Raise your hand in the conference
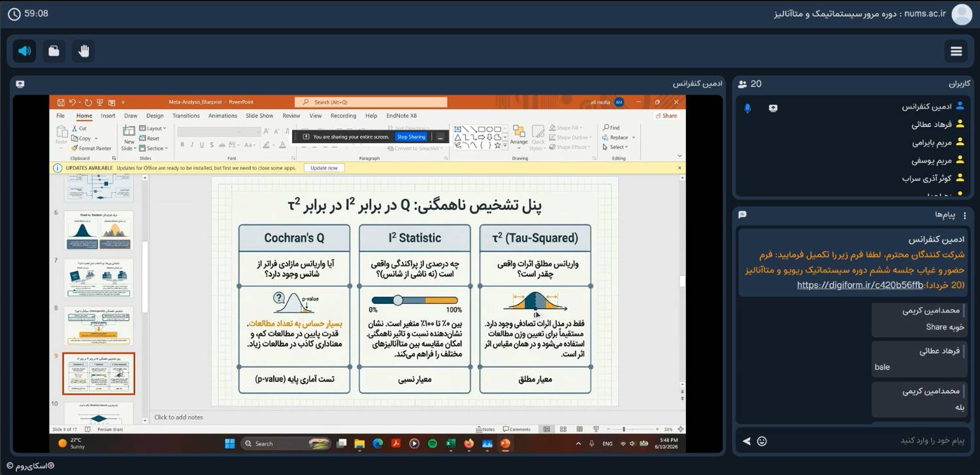The width and height of the screenshot is (980, 475). click(x=84, y=51)
